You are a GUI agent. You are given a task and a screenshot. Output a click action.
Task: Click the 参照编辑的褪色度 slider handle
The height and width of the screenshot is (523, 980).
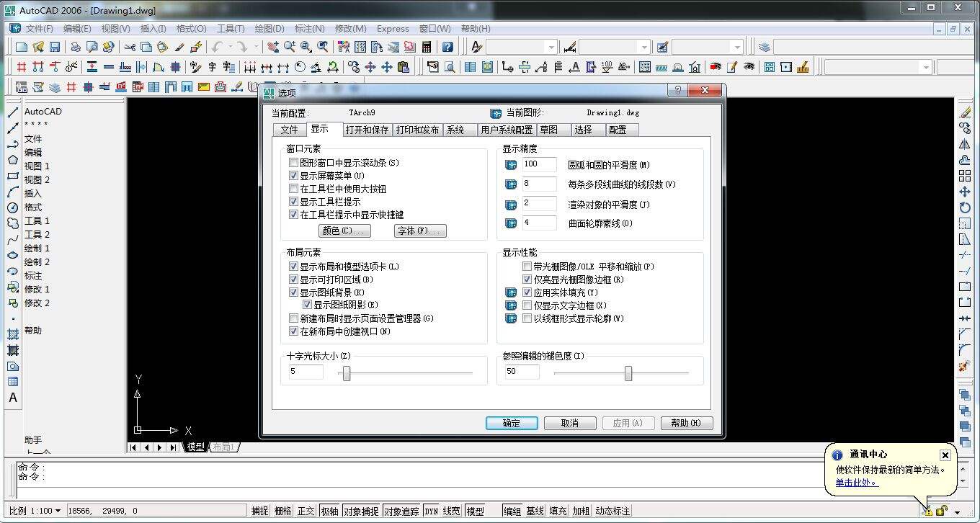tap(628, 373)
